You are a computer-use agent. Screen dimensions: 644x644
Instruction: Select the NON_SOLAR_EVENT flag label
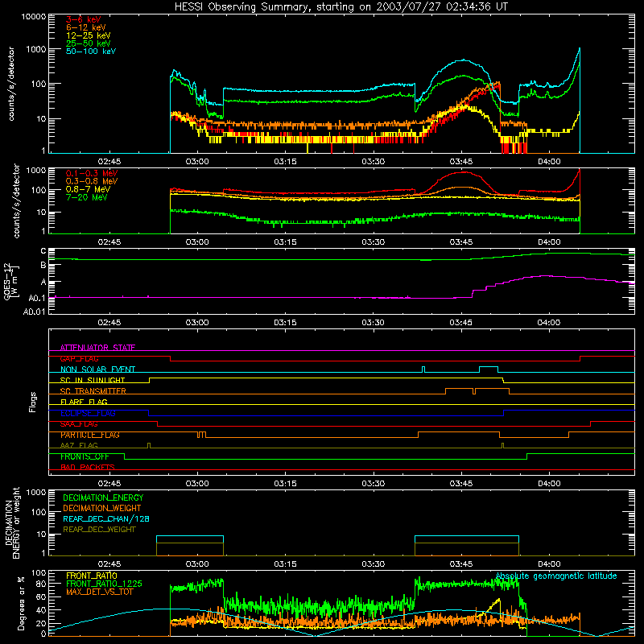[x=97, y=369]
